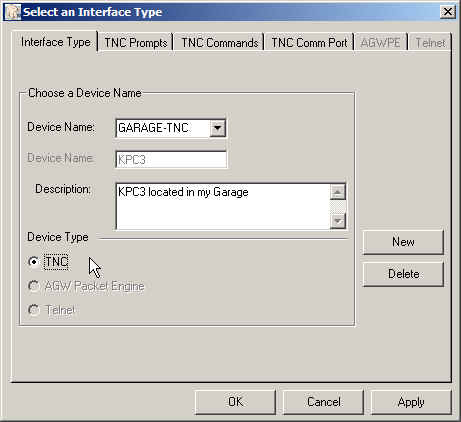
Task: Click the description scrollbar down arrow
Action: (x=338, y=221)
